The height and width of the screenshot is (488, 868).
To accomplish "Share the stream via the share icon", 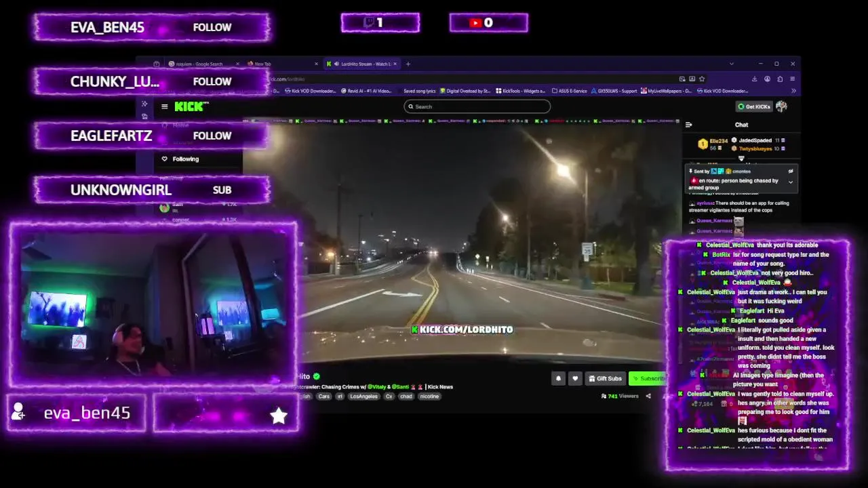I will click(648, 396).
